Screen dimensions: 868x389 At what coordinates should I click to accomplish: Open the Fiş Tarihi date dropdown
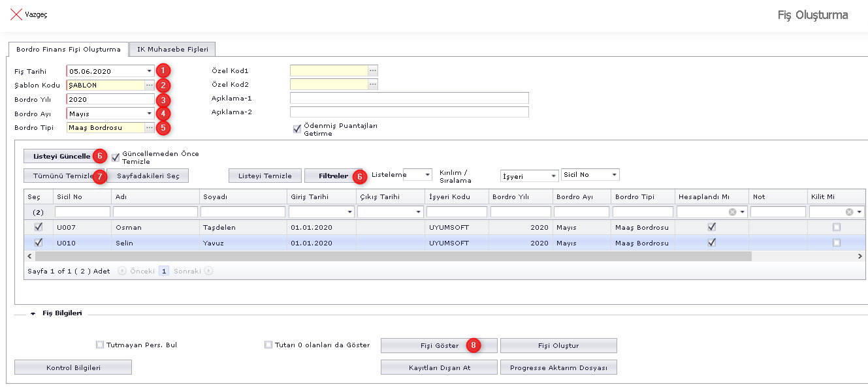point(150,71)
